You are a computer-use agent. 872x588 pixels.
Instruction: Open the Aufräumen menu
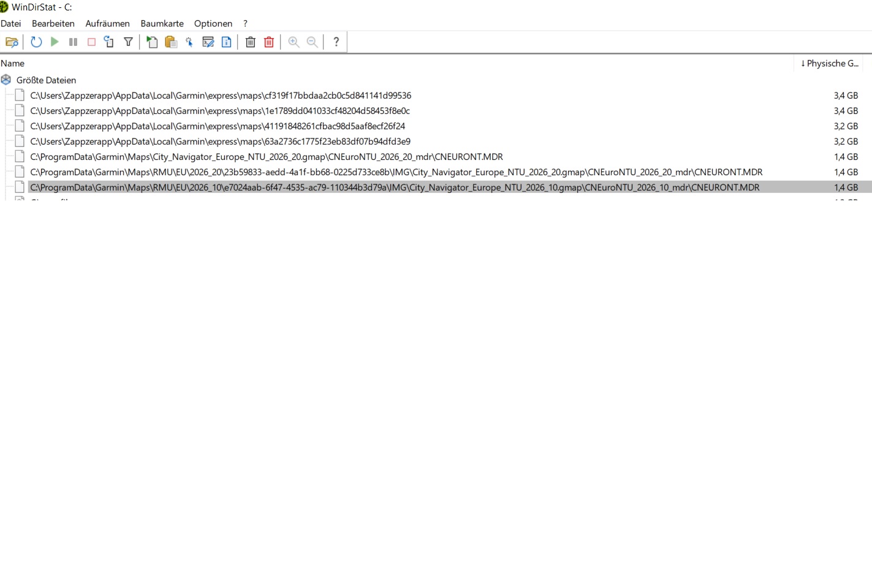[107, 23]
